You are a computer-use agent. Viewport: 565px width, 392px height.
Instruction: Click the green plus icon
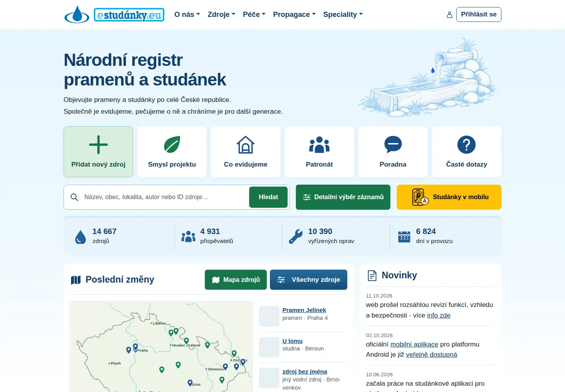[x=98, y=145]
